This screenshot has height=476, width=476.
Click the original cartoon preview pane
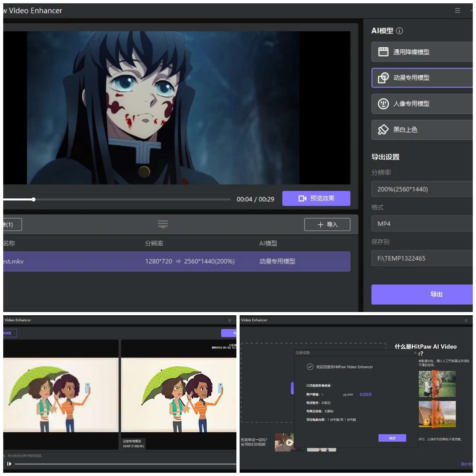coord(61,395)
